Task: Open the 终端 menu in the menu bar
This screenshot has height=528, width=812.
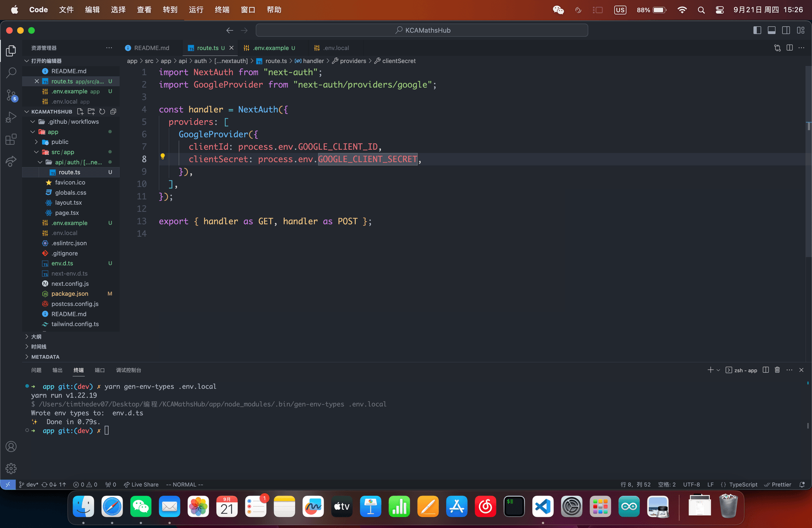Action: coord(222,9)
